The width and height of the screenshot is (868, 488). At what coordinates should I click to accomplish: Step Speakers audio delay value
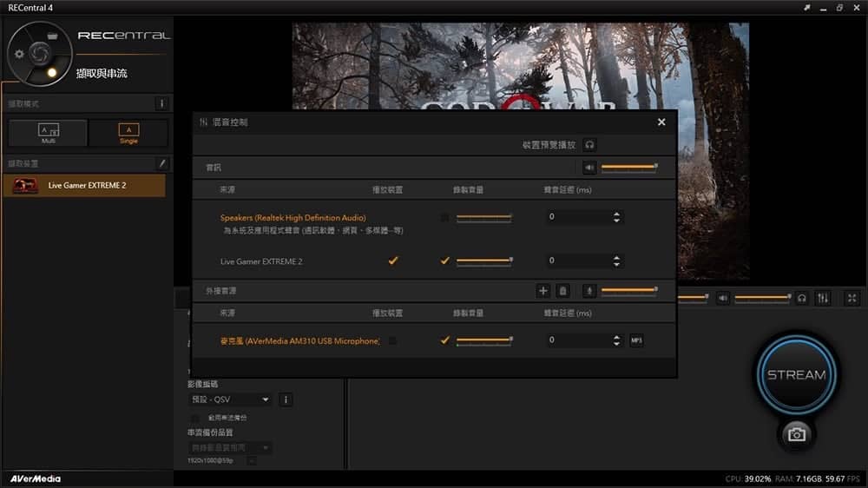[616, 216]
